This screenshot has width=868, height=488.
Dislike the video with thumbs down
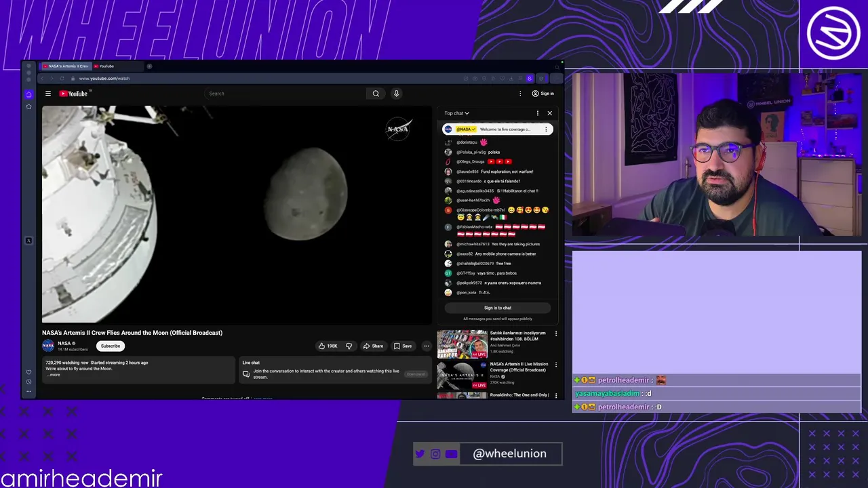(349, 346)
